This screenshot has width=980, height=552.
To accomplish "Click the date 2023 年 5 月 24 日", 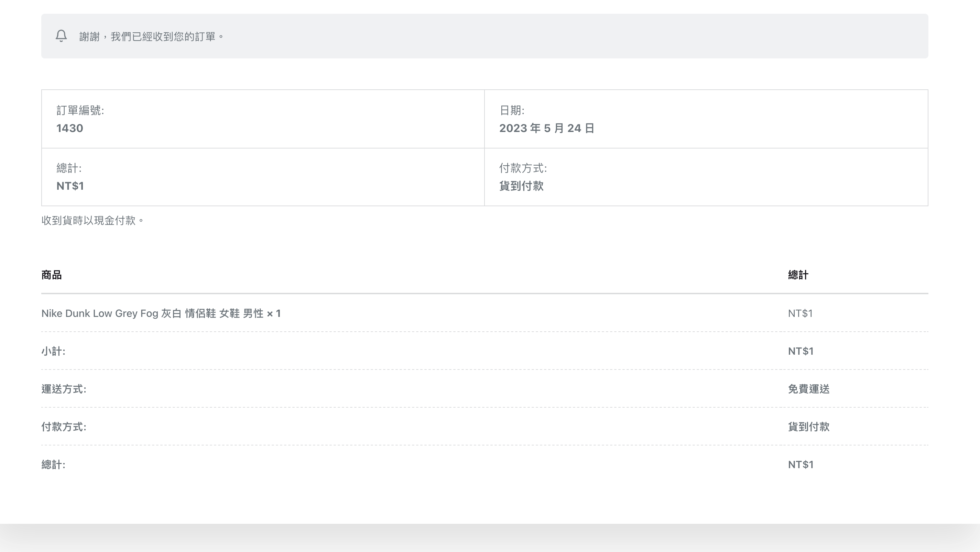I will pos(547,128).
